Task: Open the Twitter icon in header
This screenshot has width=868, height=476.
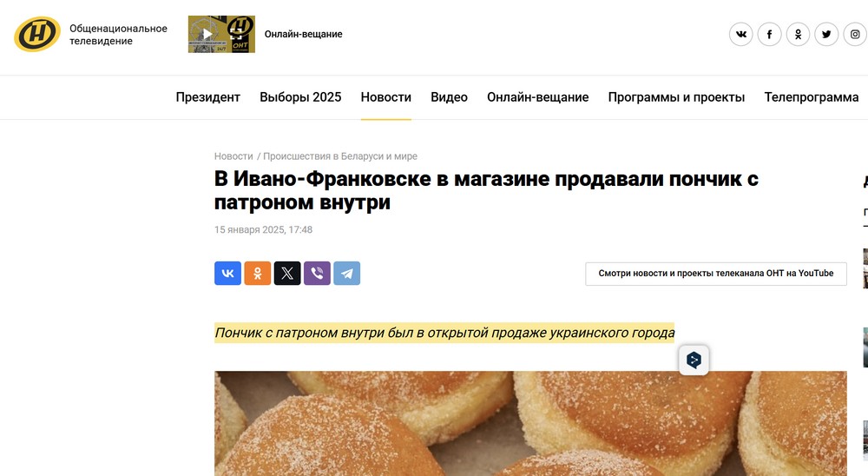Action: point(826,35)
